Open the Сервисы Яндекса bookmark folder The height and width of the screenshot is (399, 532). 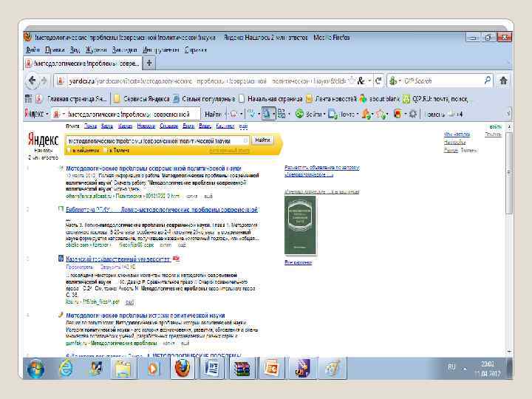pyautogui.click(x=141, y=99)
